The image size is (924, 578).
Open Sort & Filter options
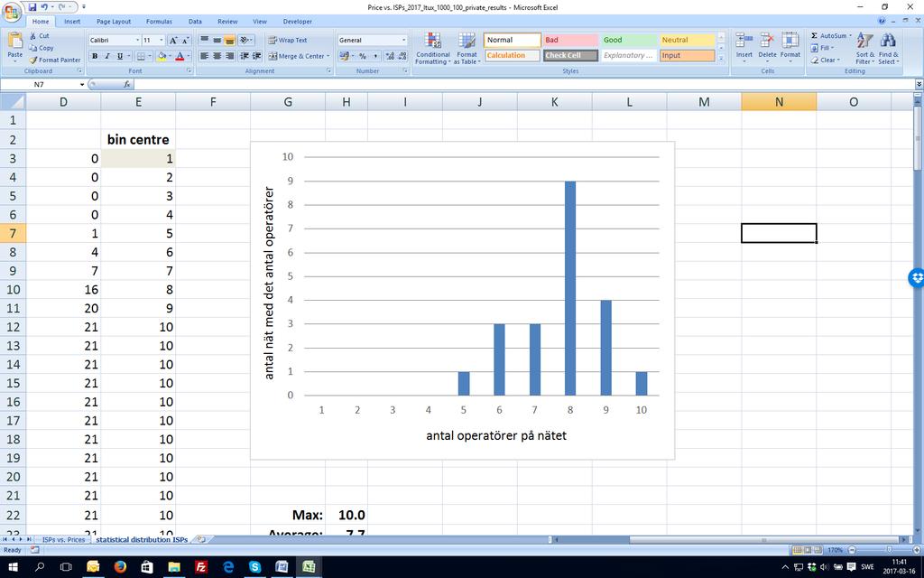864,49
